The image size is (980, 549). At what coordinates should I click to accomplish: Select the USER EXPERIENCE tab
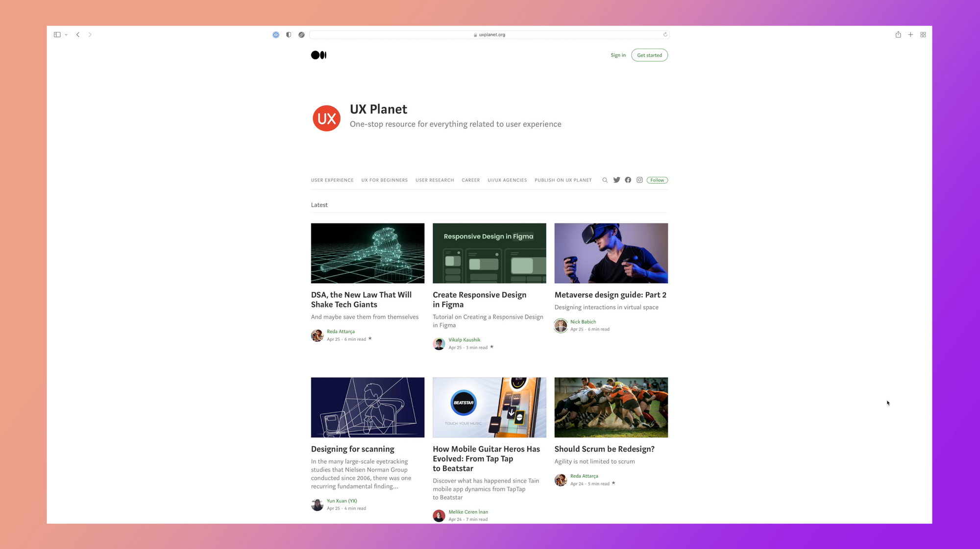(332, 180)
